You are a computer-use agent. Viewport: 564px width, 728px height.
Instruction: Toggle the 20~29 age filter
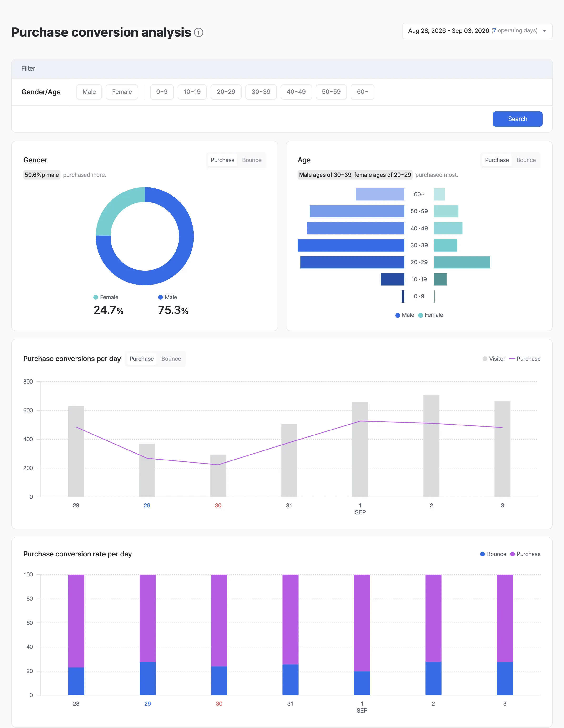tap(226, 92)
